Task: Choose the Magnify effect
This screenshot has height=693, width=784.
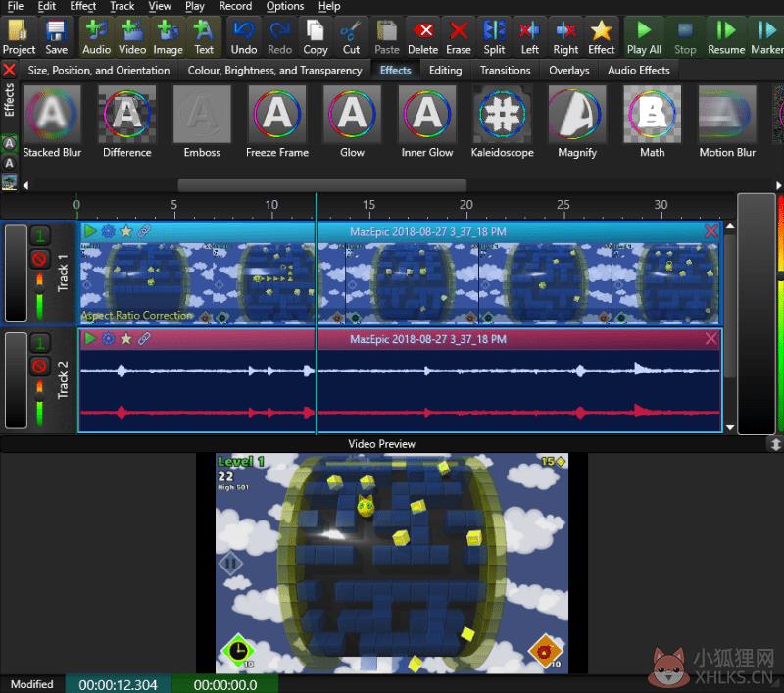Action: coord(577,122)
